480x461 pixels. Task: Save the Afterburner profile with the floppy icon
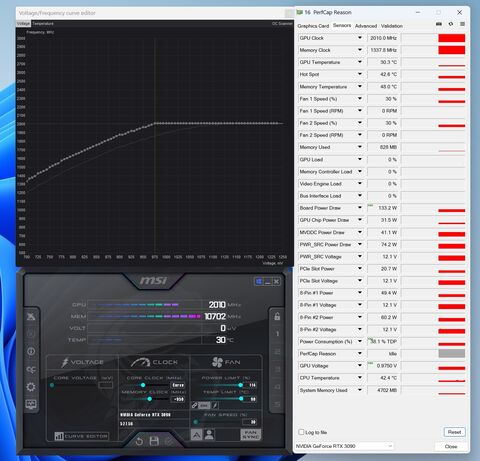(154, 441)
